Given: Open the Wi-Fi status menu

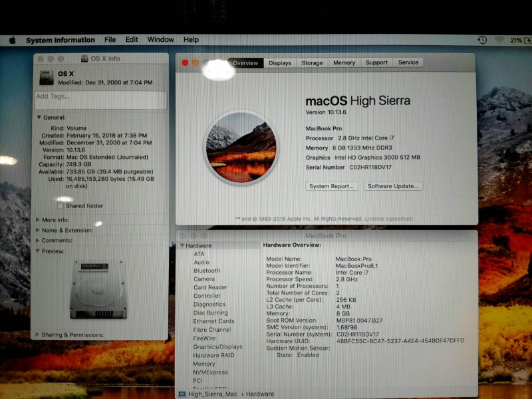Looking at the screenshot, I should [x=499, y=40].
